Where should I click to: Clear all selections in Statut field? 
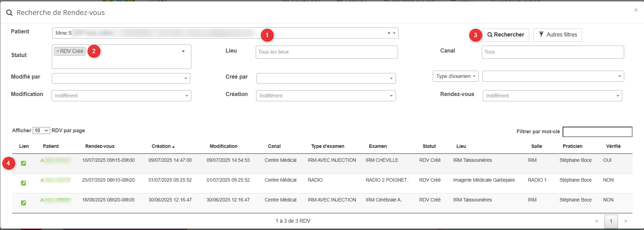pyautogui.click(x=183, y=51)
